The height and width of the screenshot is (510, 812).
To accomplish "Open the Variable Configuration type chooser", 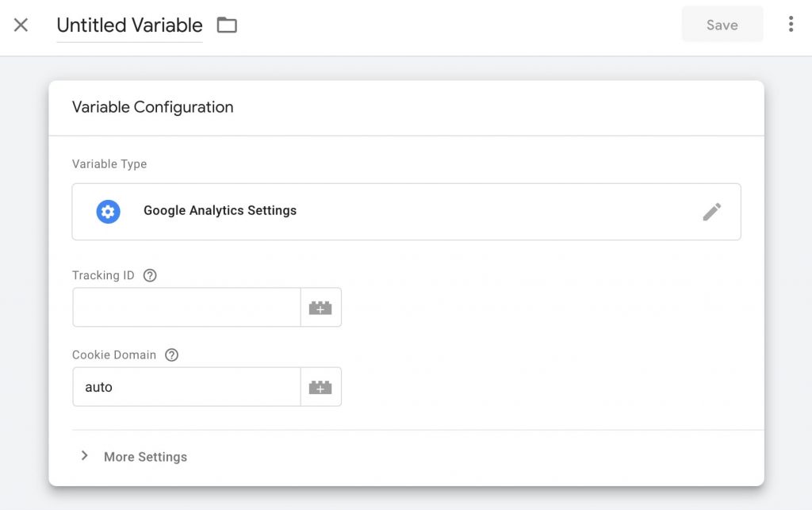I will click(x=406, y=211).
